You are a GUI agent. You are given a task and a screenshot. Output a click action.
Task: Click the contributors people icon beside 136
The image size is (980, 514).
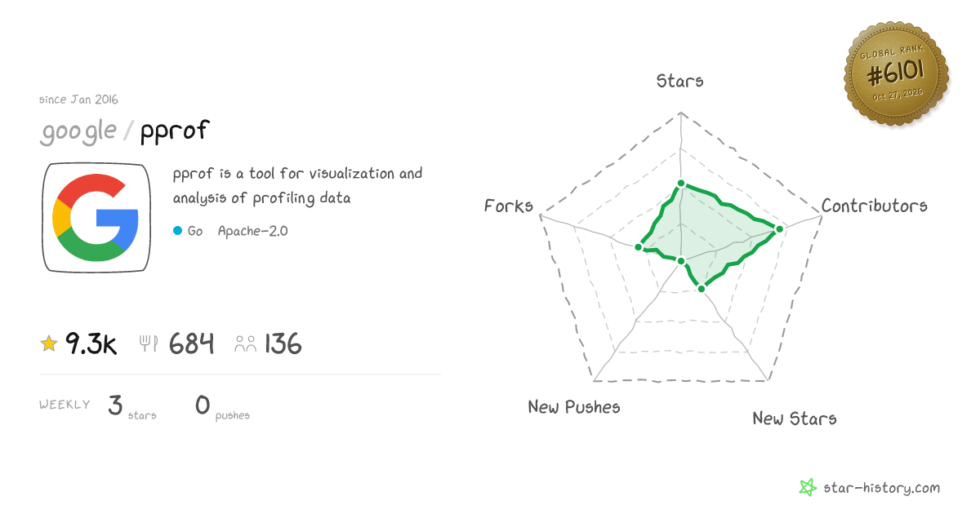245,344
